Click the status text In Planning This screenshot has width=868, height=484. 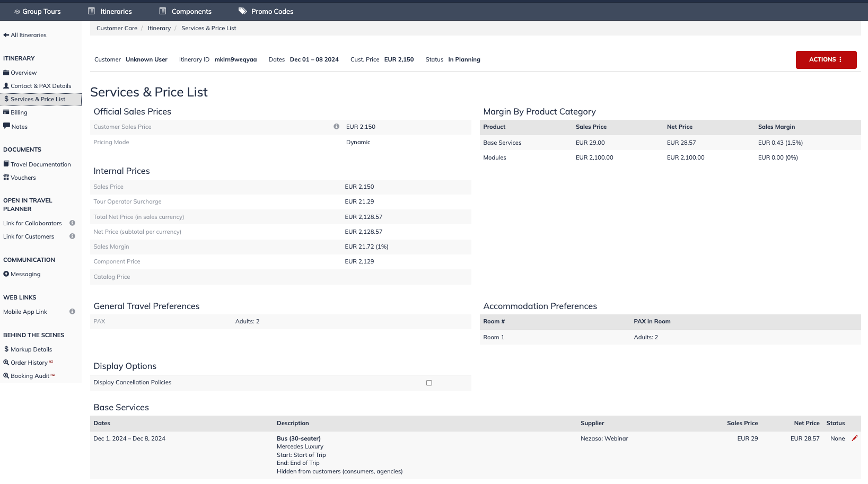point(464,59)
